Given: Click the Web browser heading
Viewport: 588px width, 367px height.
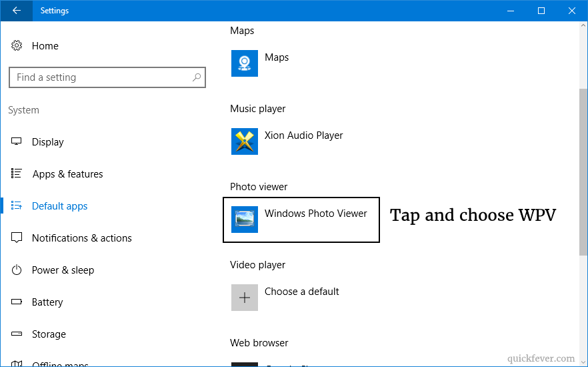Looking at the screenshot, I should (259, 343).
